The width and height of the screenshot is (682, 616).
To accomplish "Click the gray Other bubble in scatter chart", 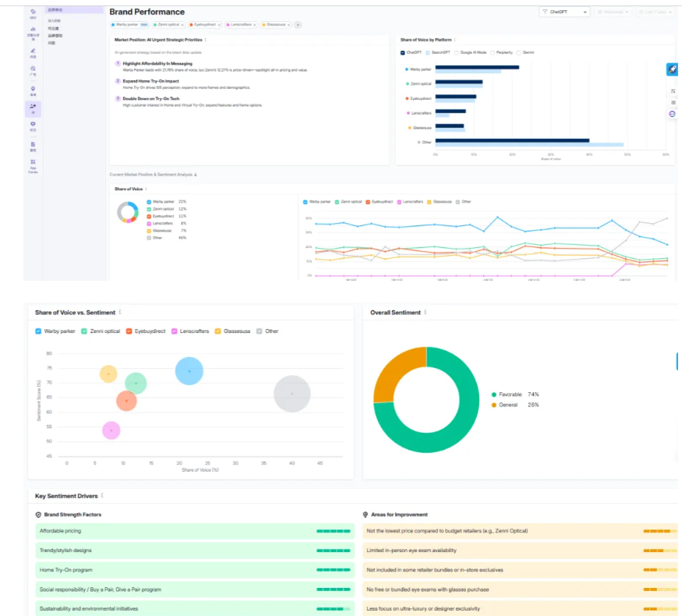I will click(x=292, y=394).
